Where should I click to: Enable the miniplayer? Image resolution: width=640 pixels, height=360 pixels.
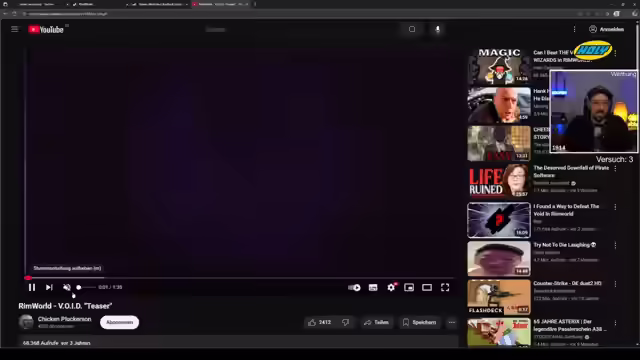coord(409,288)
